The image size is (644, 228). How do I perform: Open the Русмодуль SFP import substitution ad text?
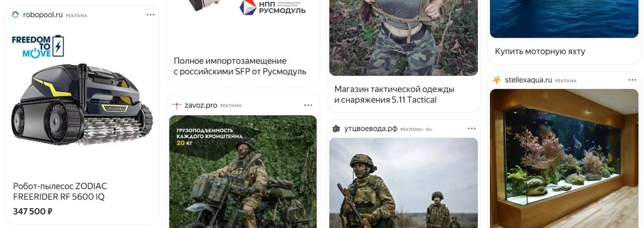240,66
